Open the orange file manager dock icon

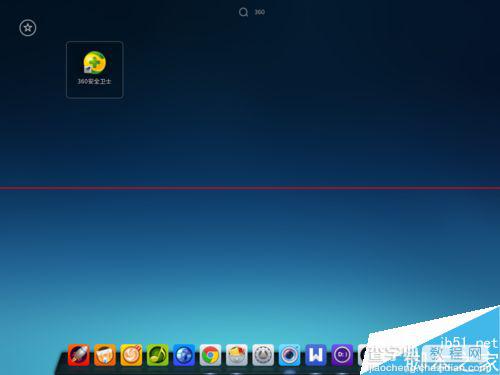click(105, 355)
